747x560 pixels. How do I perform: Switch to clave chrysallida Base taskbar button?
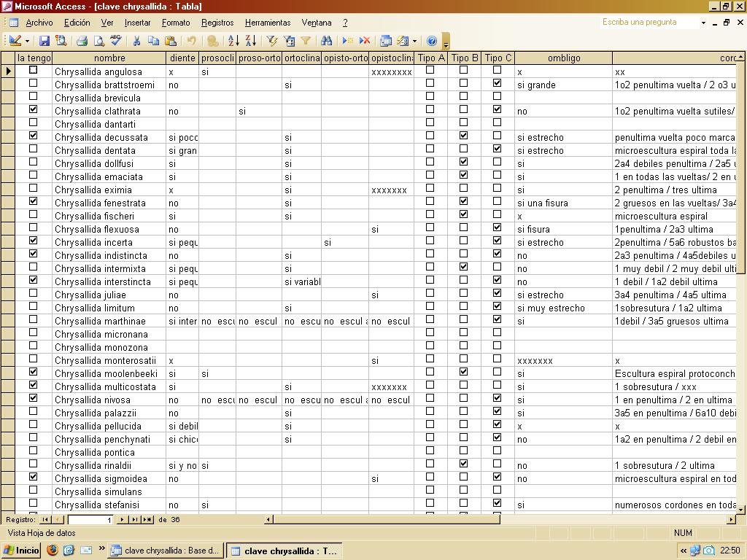(x=165, y=551)
